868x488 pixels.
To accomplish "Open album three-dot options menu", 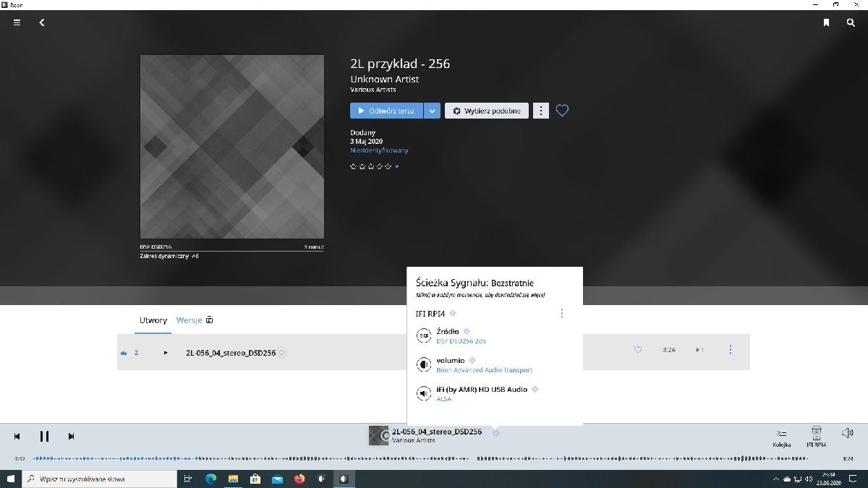I will pos(541,111).
